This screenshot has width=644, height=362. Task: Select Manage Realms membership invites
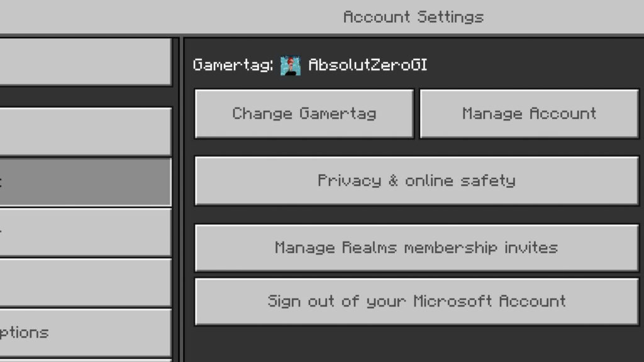(x=416, y=248)
